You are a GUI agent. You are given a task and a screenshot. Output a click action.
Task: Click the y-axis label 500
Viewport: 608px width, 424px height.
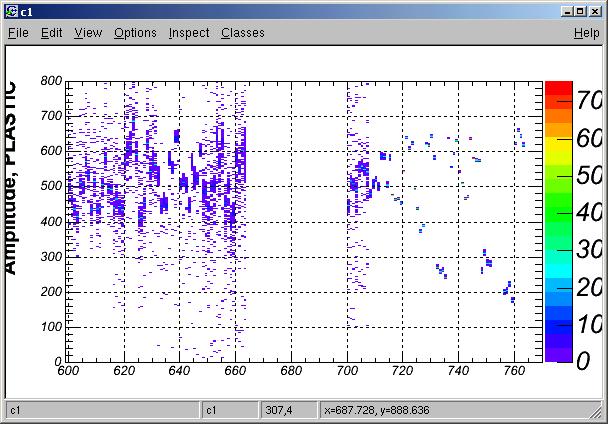[51, 186]
